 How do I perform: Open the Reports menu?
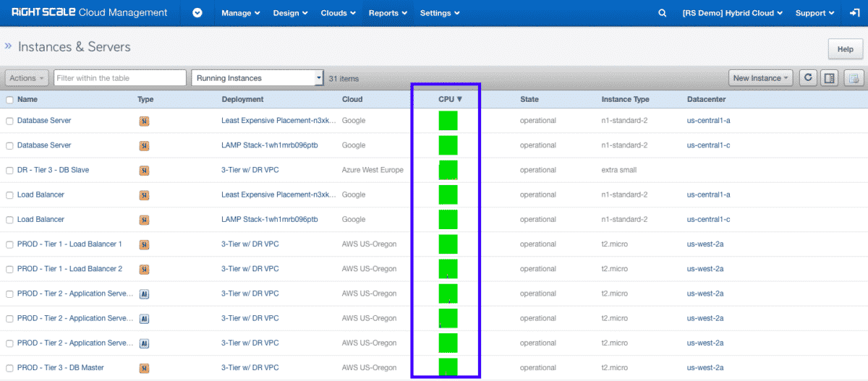pos(388,13)
